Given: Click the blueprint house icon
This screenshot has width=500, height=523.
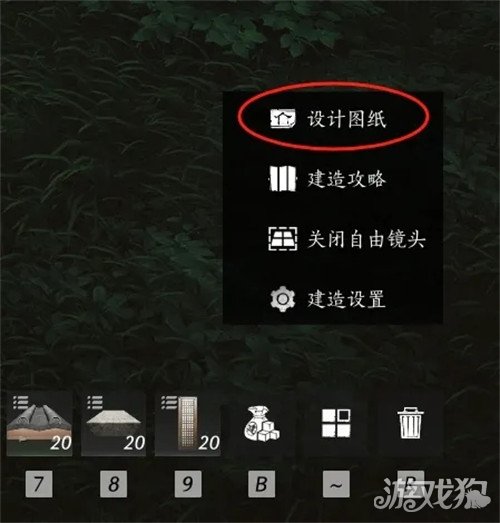Looking at the screenshot, I should [283, 118].
